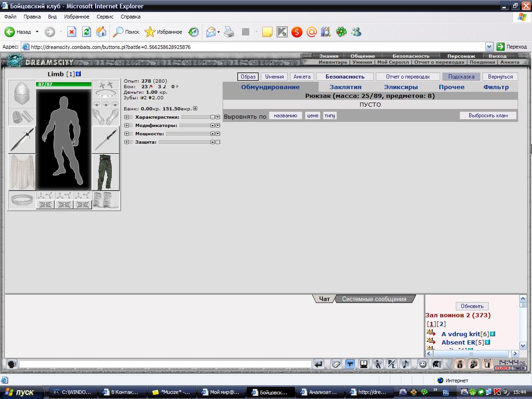Open info icon next to Limb [1]

79,73
